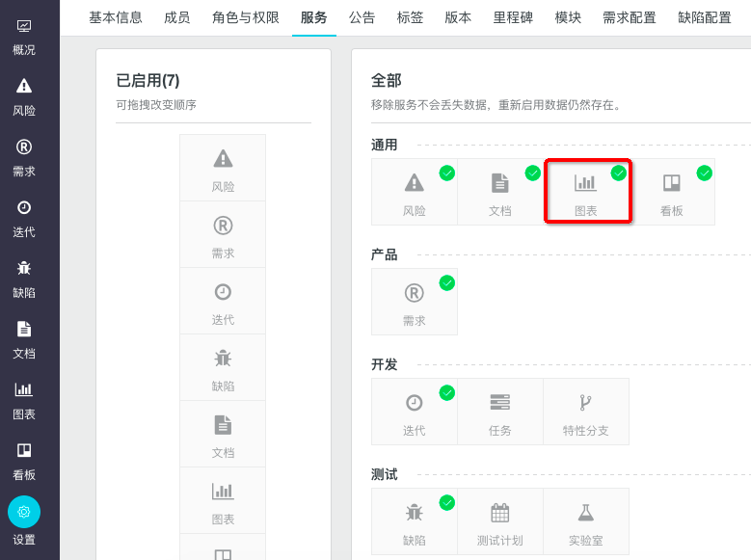Open 文档 documents in sidebar
The width and height of the screenshot is (751, 560).
pos(24,340)
